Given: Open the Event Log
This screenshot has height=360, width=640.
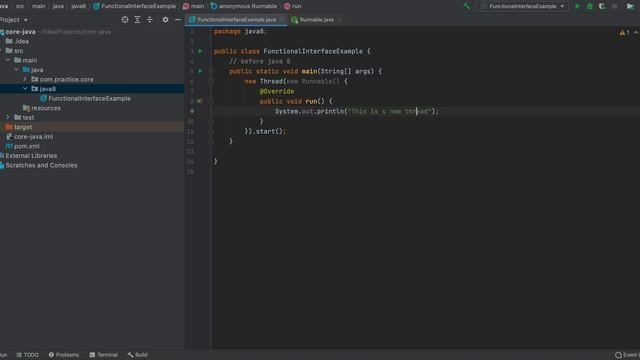Looking at the screenshot, I should click(x=627, y=355).
